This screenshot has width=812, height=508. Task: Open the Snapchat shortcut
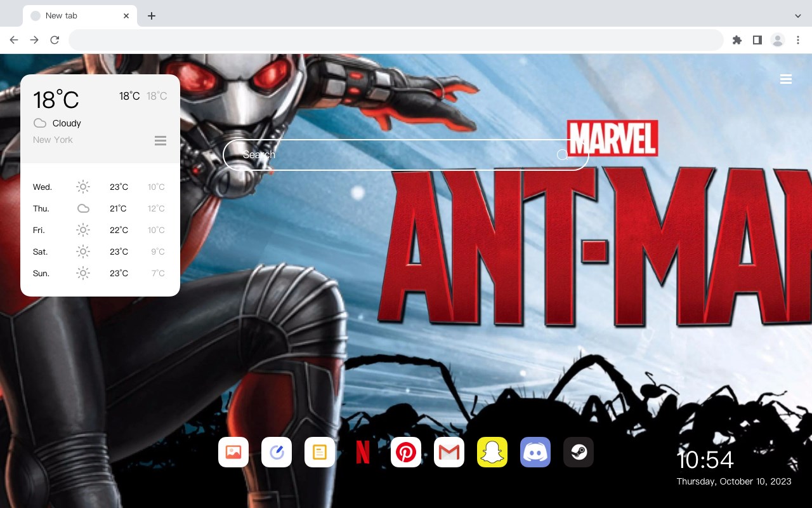coord(492,452)
